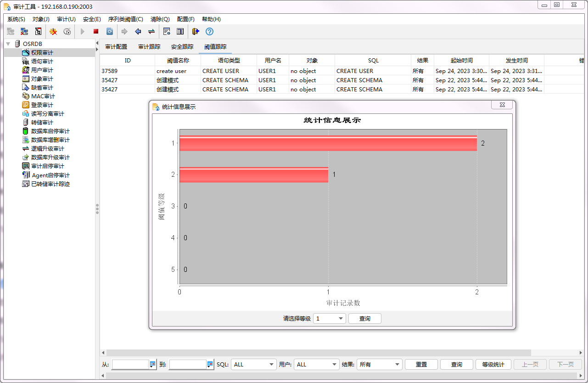Open help via the question mark icon
588x383 pixels.
tap(209, 32)
